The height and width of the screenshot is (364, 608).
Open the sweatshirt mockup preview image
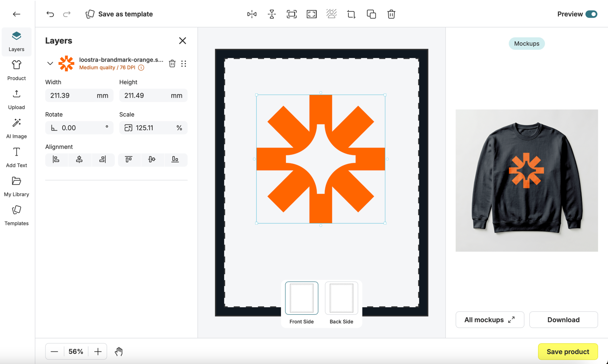point(527,180)
